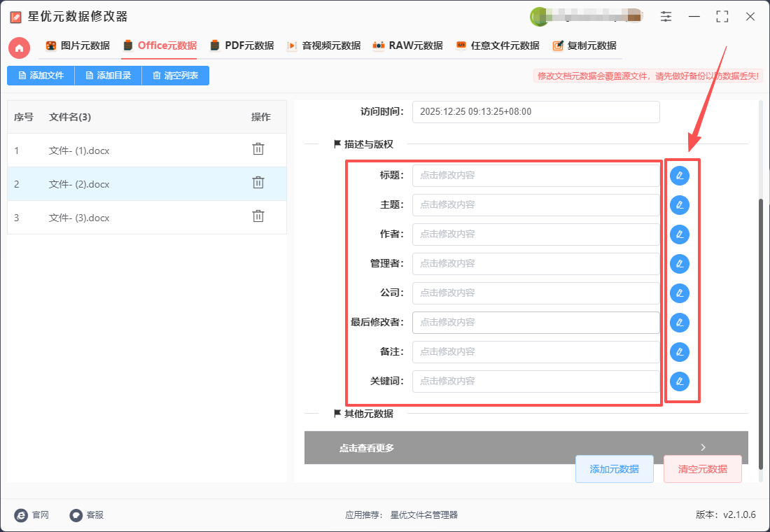
Task: Click the 备注 input field
Action: (x=535, y=352)
